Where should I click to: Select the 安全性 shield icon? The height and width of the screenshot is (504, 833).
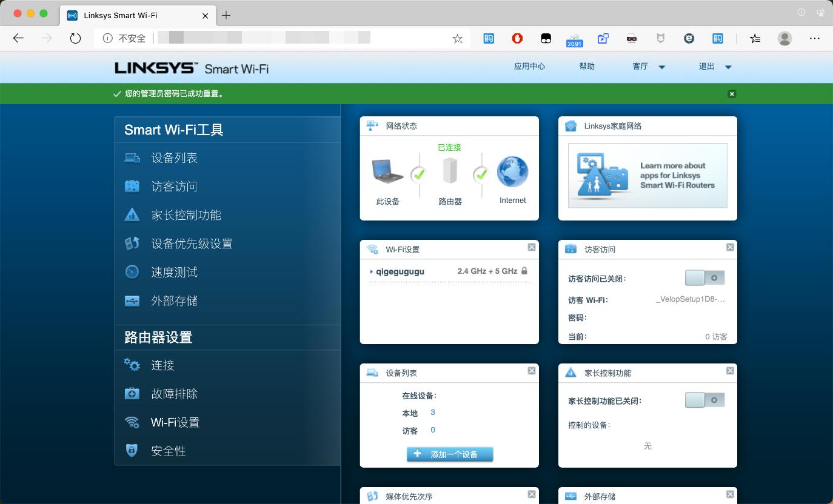coord(132,450)
